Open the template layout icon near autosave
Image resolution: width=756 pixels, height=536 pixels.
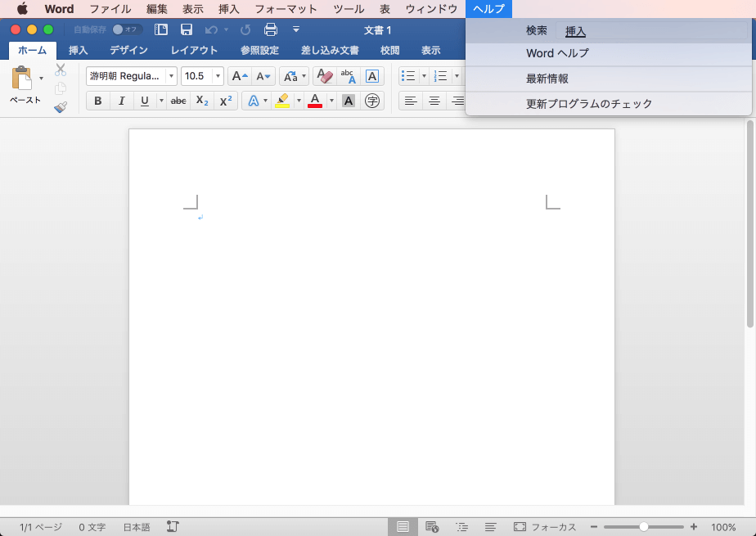(161, 30)
